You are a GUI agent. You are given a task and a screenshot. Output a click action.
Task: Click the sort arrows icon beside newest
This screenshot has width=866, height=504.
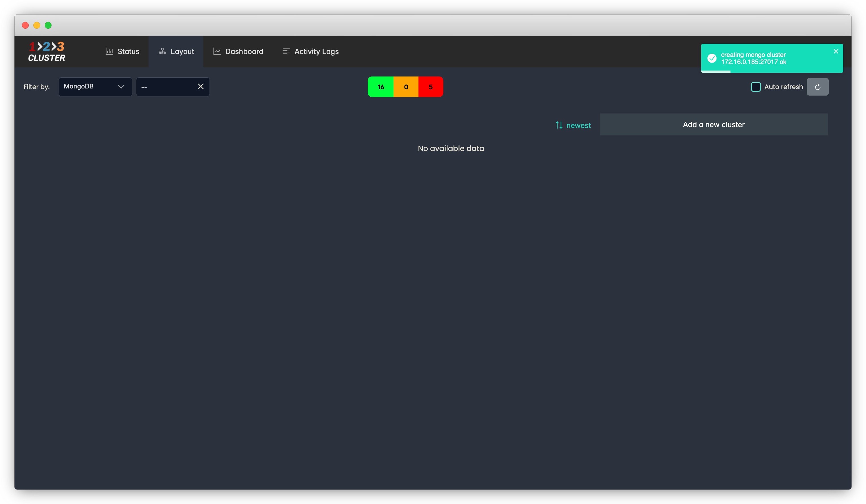(x=559, y=125)
